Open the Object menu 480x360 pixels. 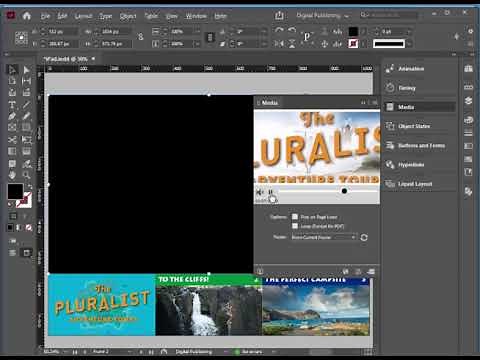click(x=128, y=16)
